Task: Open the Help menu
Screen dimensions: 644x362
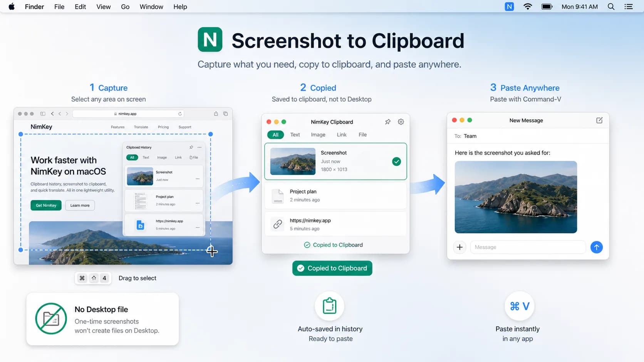Action: [x=180, y=7]
